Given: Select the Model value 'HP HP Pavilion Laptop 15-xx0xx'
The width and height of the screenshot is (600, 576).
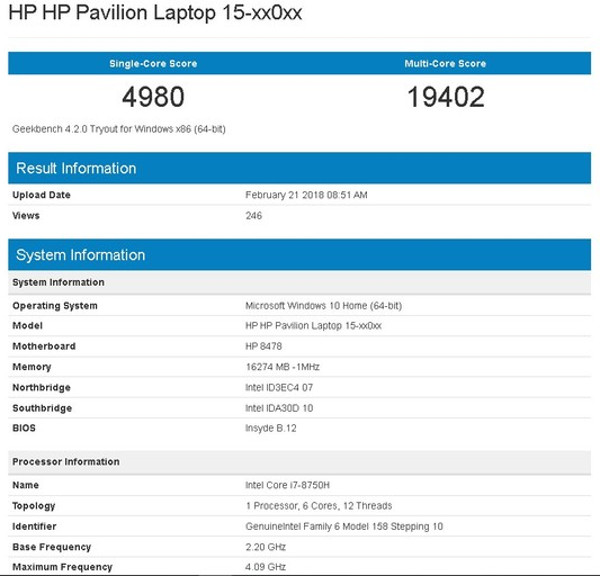Looking at the screenshot, I should pyautogui.click(x=313, y=326).
